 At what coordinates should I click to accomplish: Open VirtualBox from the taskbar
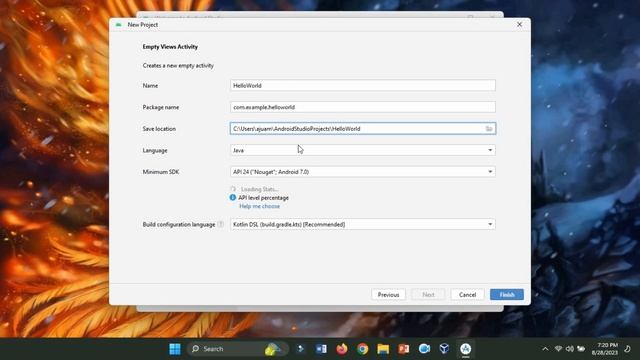point(444,349)
